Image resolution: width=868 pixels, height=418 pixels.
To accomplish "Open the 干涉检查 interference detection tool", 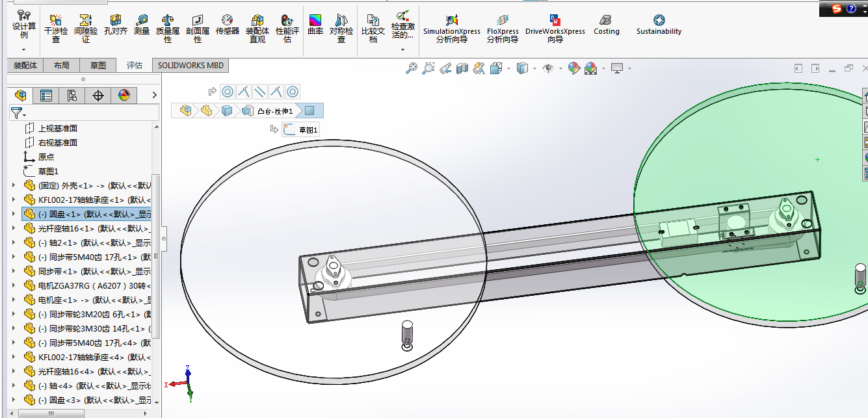I will tap(56, 29).
